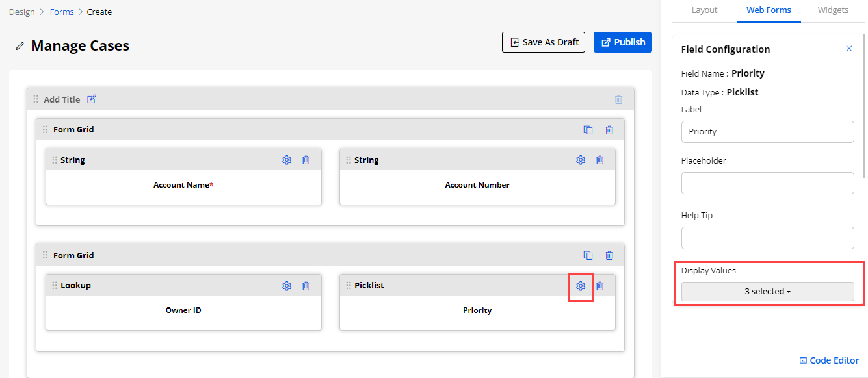Click Save As Draft button
This screenshot has width=868, height=378.
point(544,42)
